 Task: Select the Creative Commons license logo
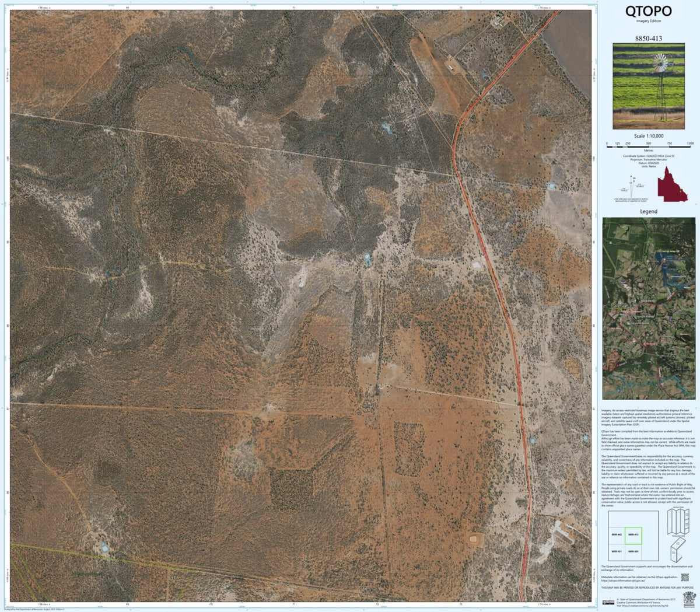608,601
